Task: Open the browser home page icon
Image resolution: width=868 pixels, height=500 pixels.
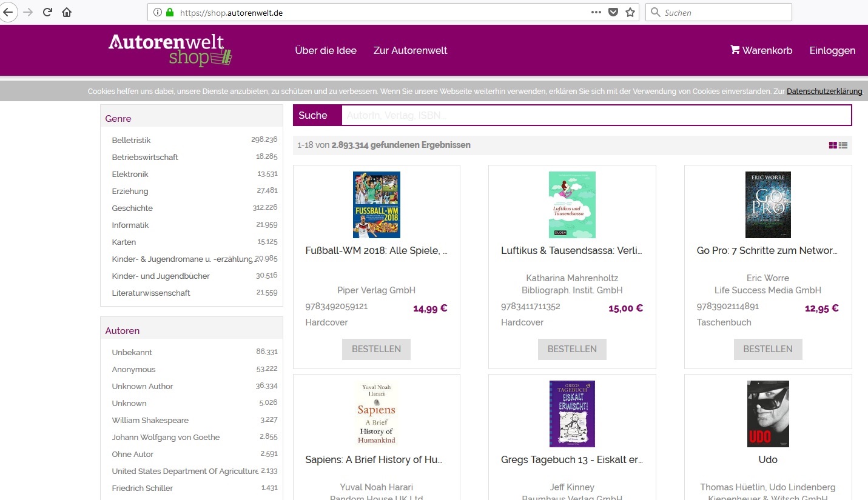Action: coord(67,12)
